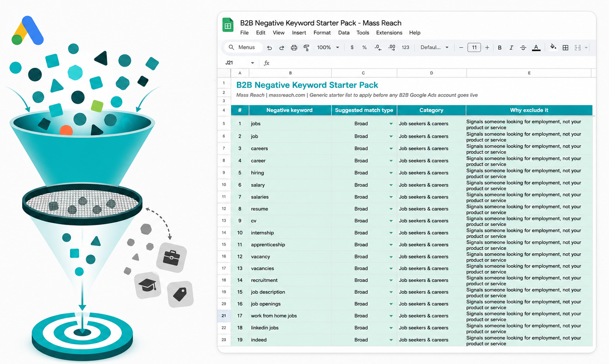Activate the paint format tool
The image size is (609, 364).
click(306, 48)
